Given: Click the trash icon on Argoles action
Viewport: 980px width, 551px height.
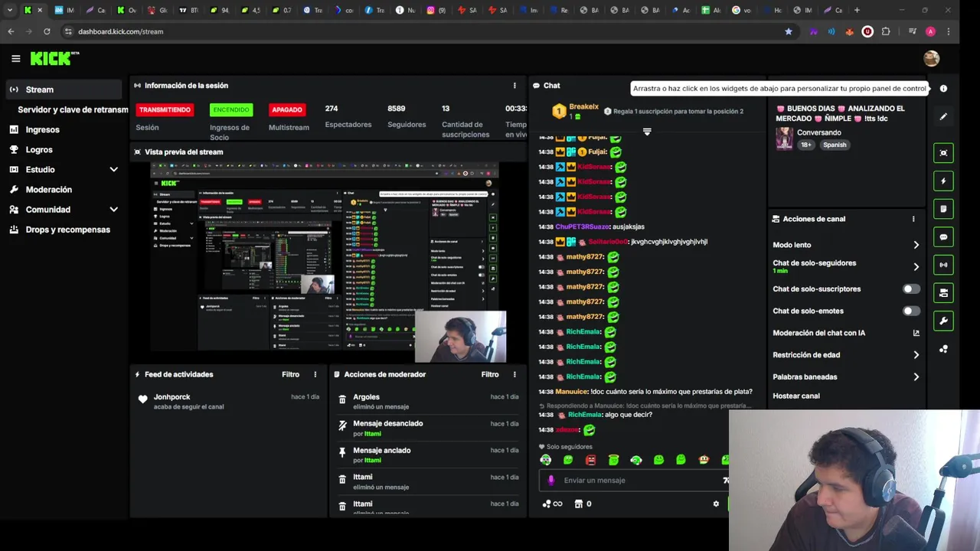Looking at the screenshot, I should coord(342,399).
